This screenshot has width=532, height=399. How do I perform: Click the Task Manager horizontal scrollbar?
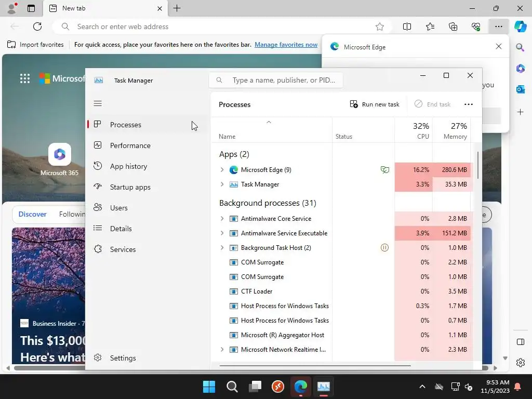tap(315, 366)
